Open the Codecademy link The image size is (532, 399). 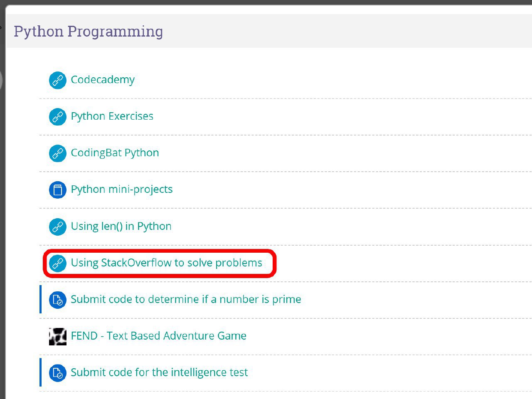click(103, 80)
